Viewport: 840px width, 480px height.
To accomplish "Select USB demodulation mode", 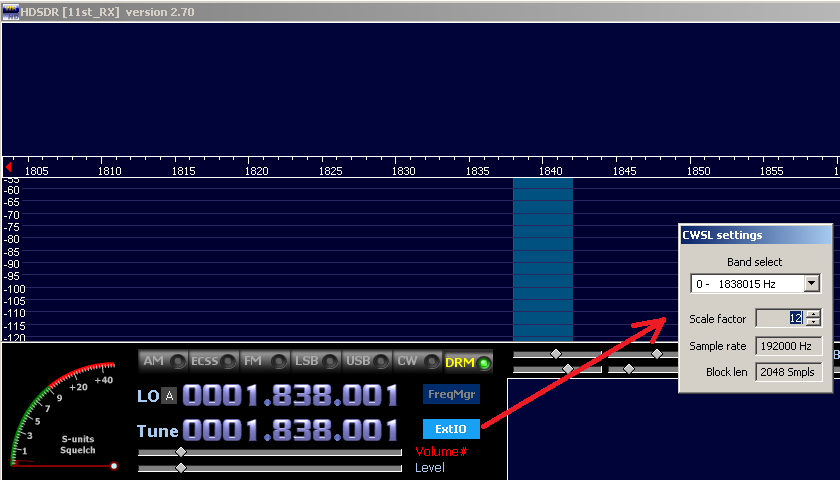I will 367,361.
